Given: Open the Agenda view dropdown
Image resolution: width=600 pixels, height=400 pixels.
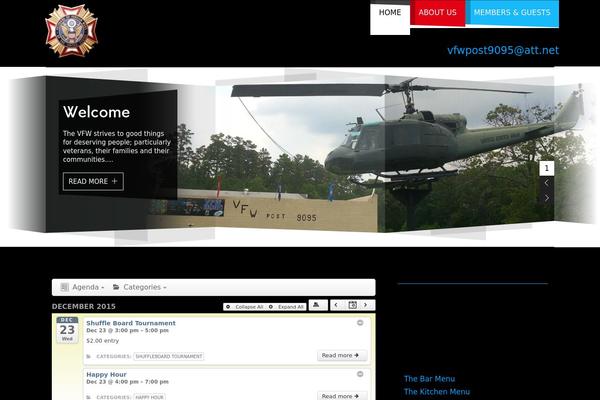Looking at the screenshot, I should (x=82, y=287).
